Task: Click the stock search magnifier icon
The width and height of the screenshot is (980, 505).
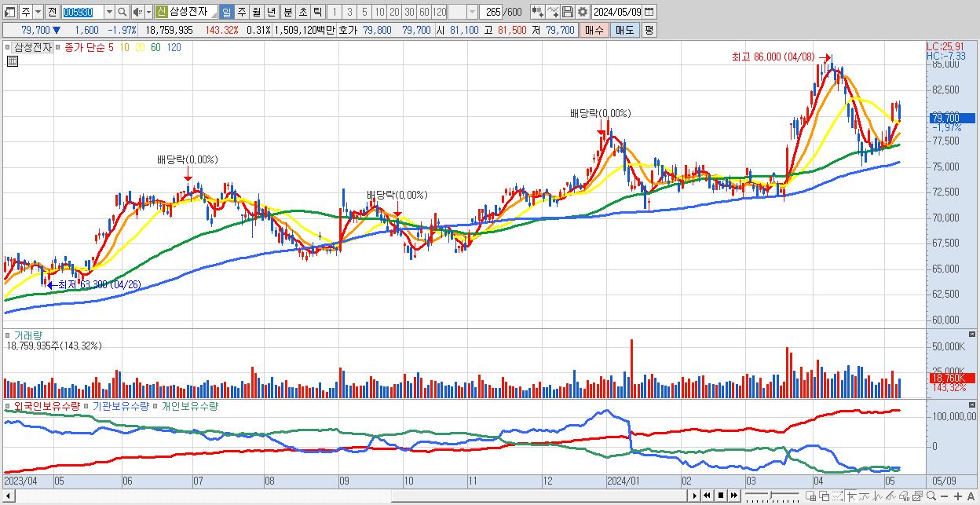Action: tap(122, 12)
